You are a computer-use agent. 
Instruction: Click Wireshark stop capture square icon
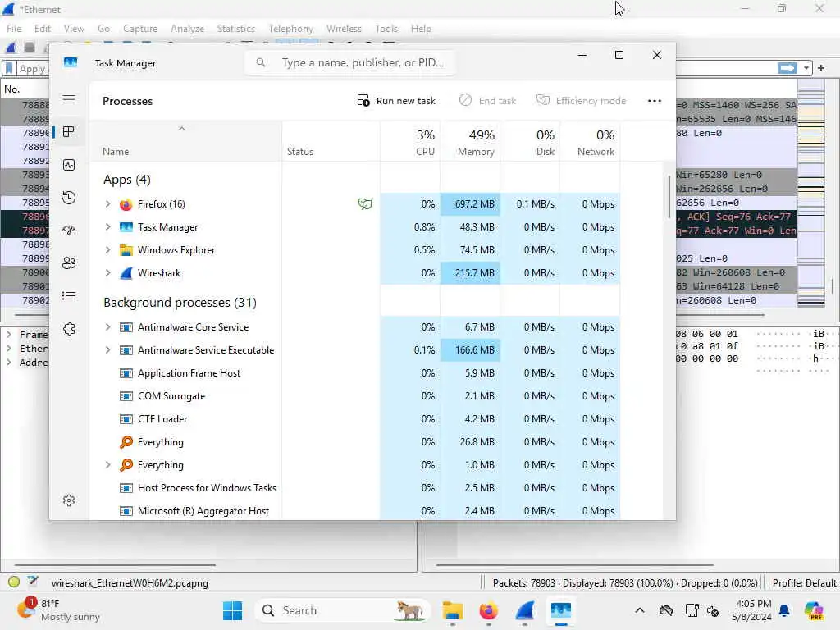(x=30, y=48)
